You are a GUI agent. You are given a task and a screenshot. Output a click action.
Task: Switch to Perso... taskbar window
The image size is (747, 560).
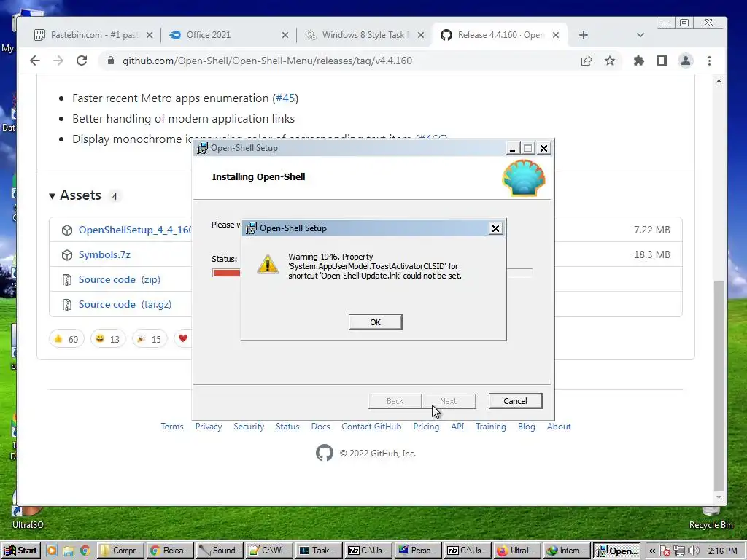(418, 551)
